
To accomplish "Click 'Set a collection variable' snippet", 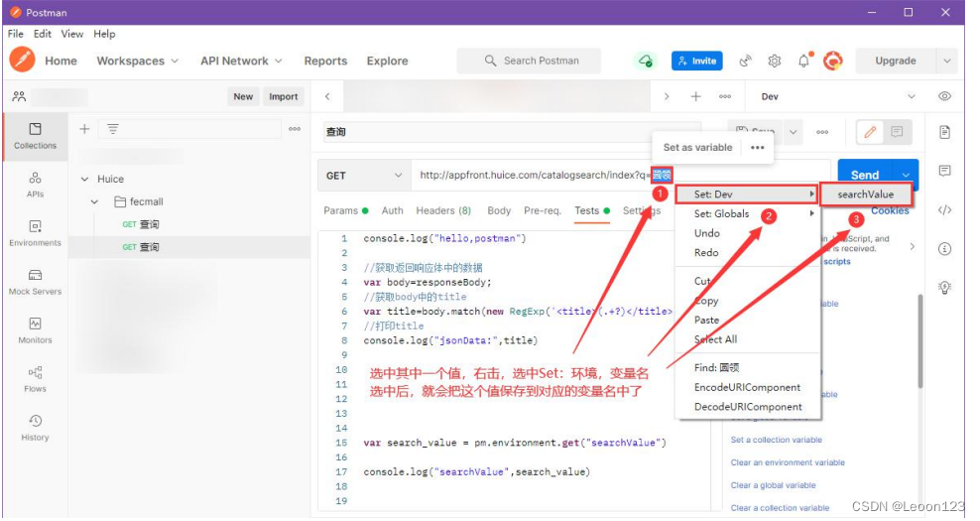I will (777, 440).
